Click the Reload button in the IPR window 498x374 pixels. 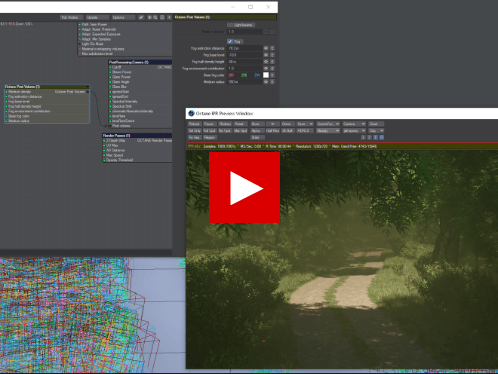pos(194,124)
